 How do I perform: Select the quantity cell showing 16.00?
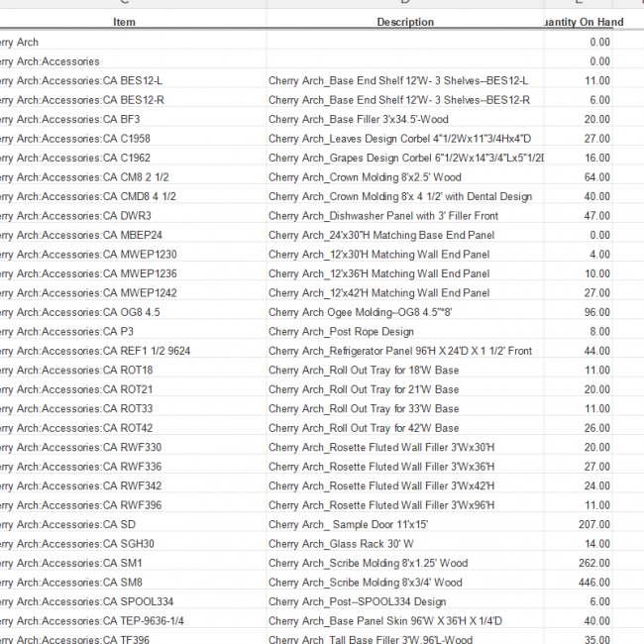[x=578, y=158]
